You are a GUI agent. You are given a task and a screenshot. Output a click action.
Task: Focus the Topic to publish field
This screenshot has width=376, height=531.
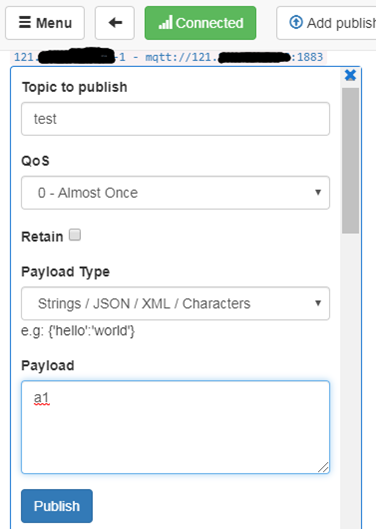click(175, 119)
